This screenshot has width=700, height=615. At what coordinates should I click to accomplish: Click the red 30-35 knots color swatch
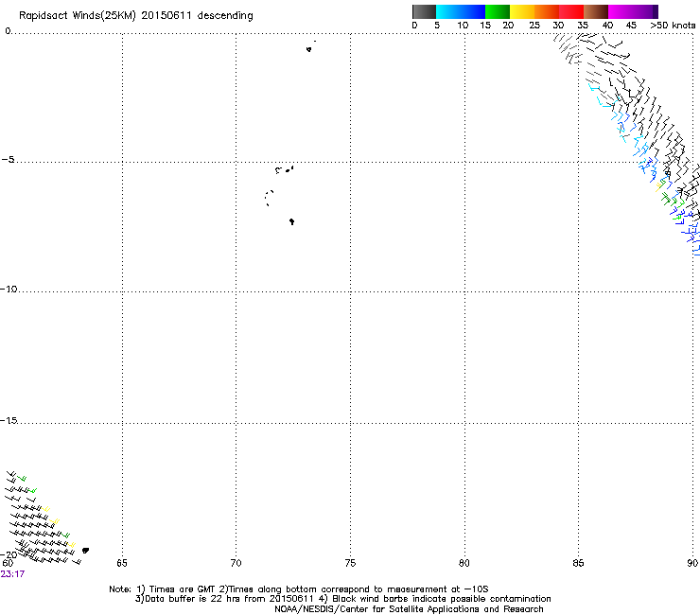(571, 11)
